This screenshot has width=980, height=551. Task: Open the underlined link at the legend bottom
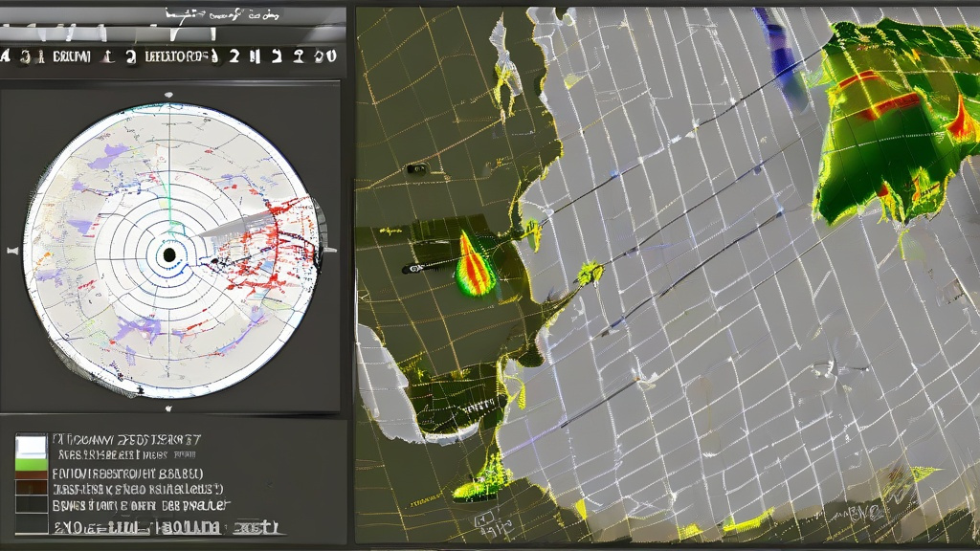pos(166,527)
